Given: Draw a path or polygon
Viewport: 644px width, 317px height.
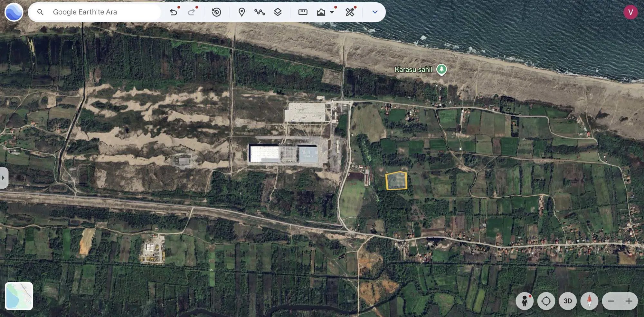Looking at the screenshot, I should click(x=260, y=12).
